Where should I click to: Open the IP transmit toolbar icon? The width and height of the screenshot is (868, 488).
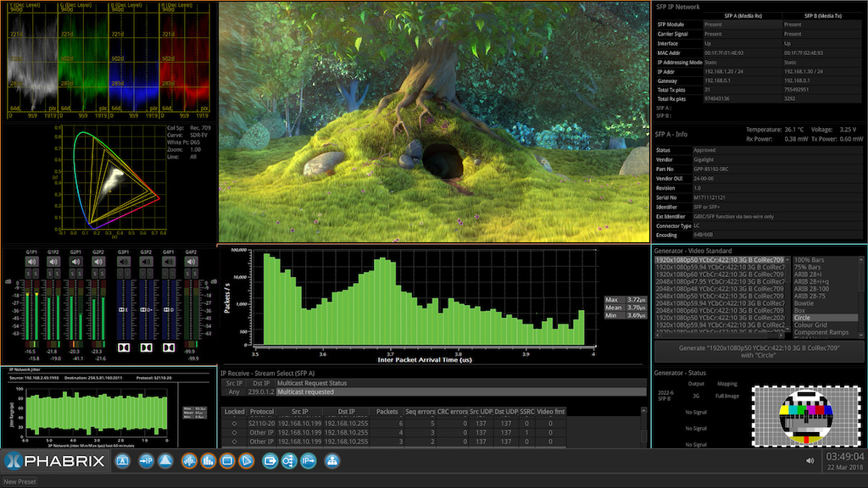309,461
